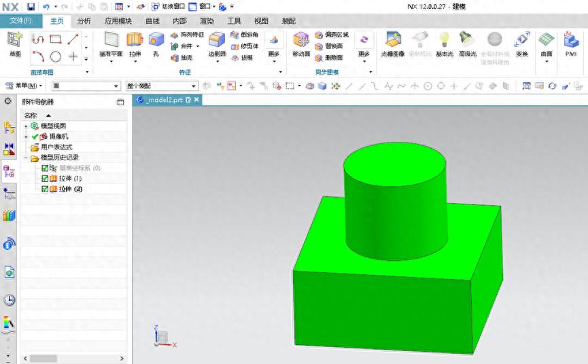This screenshot has width=588, height=364.
Task: Collapse the 模型历史记录 tree node
Action: pos(26,158)
